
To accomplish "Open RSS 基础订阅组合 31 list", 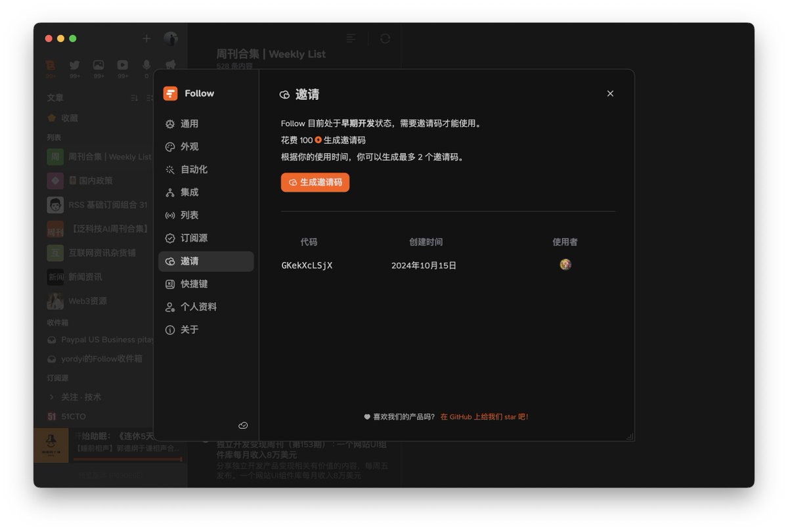I will [98, 205].
